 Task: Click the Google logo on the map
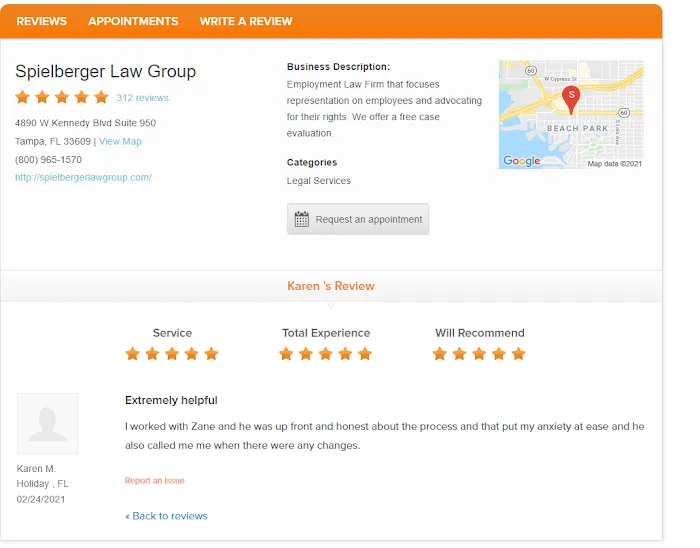point(521,161)
